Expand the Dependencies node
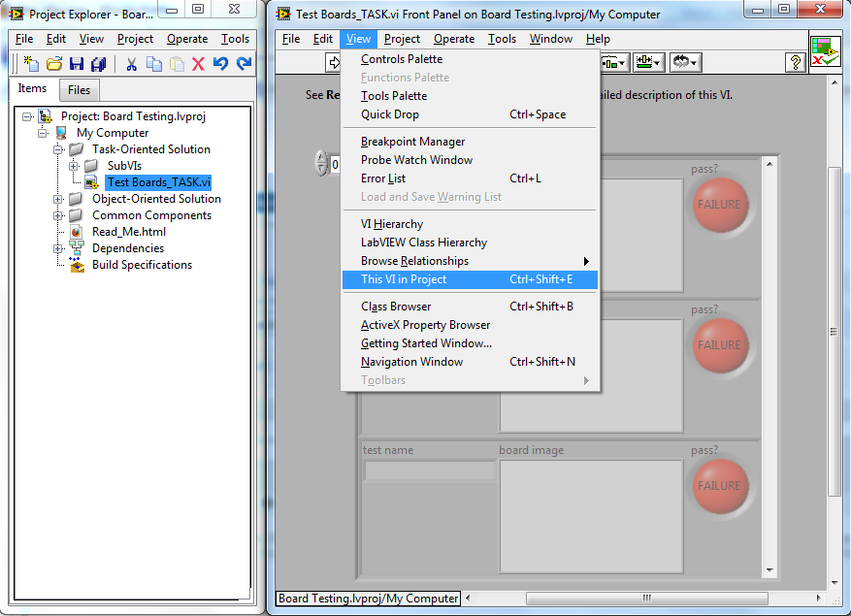 (57, 248)
